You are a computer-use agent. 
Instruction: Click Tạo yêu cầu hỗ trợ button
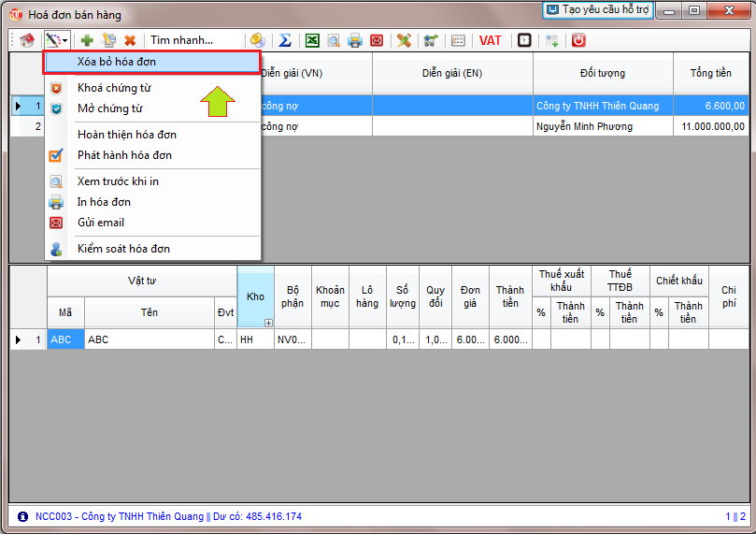click(598, 10)
